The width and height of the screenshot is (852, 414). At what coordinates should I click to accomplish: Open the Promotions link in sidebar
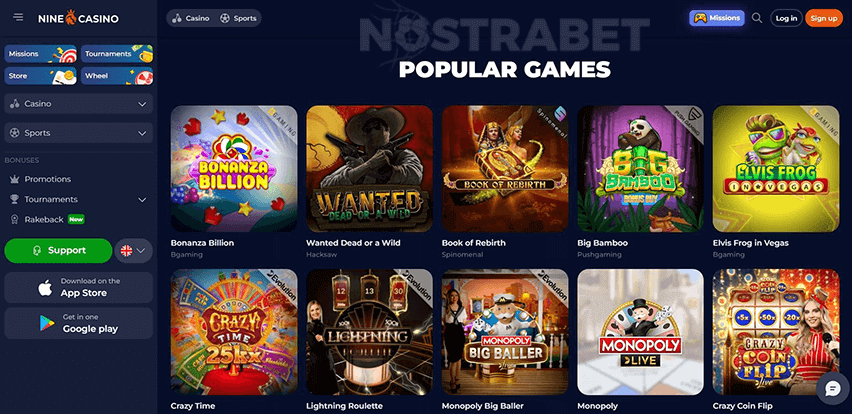point(48,179)
